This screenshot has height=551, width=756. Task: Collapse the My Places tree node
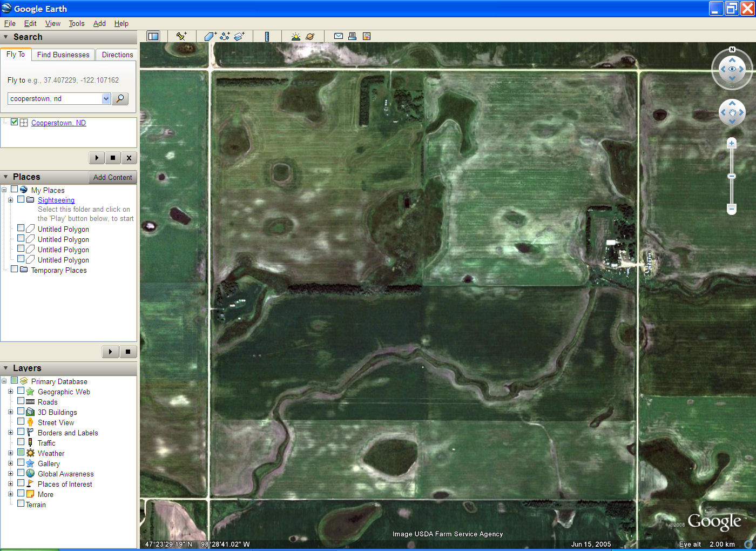coord(4,190)
